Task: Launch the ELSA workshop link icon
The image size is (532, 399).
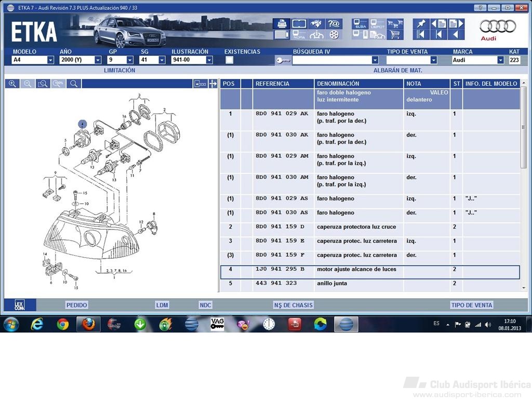Action: point(360,24)
